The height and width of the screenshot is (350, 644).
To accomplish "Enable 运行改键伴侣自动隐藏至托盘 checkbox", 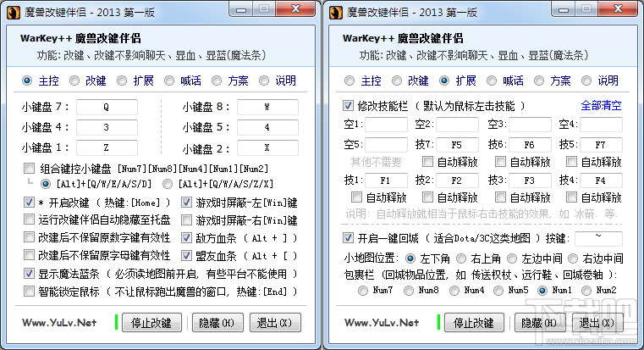I will point(29,219).
